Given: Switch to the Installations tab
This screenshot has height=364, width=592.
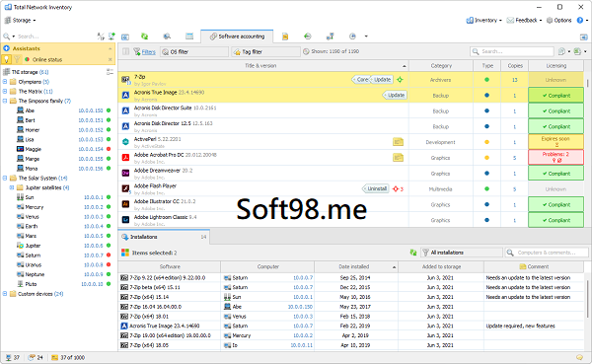Looking at the screenshot, I should (164, 237).
